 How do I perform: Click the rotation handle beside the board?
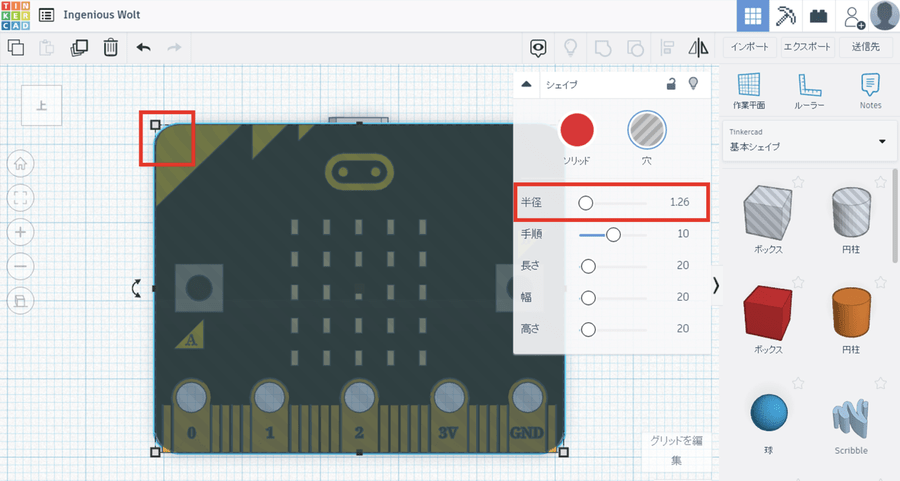point(137,288)
